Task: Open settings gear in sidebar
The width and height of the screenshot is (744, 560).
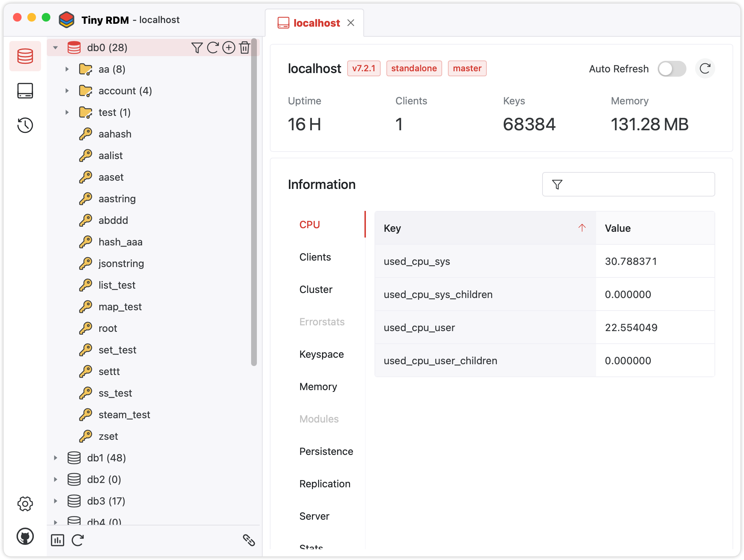Action: (25, 504)
